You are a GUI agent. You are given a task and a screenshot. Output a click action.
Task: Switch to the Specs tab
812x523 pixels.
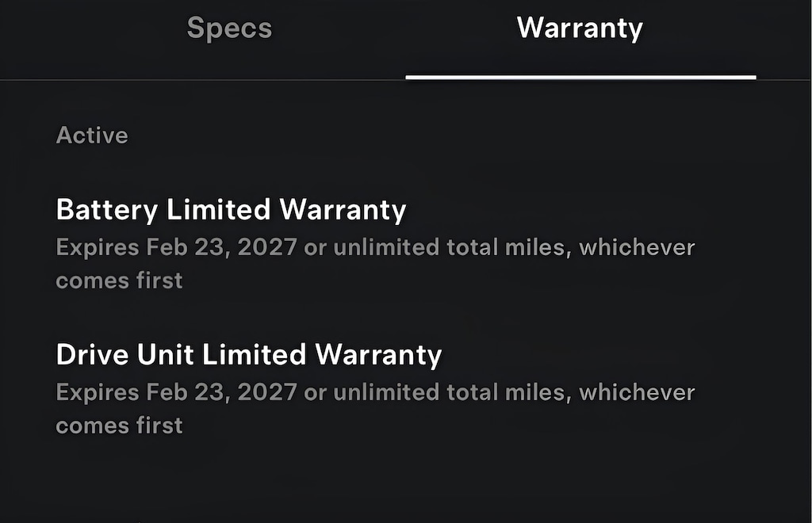tap(229, 29)
